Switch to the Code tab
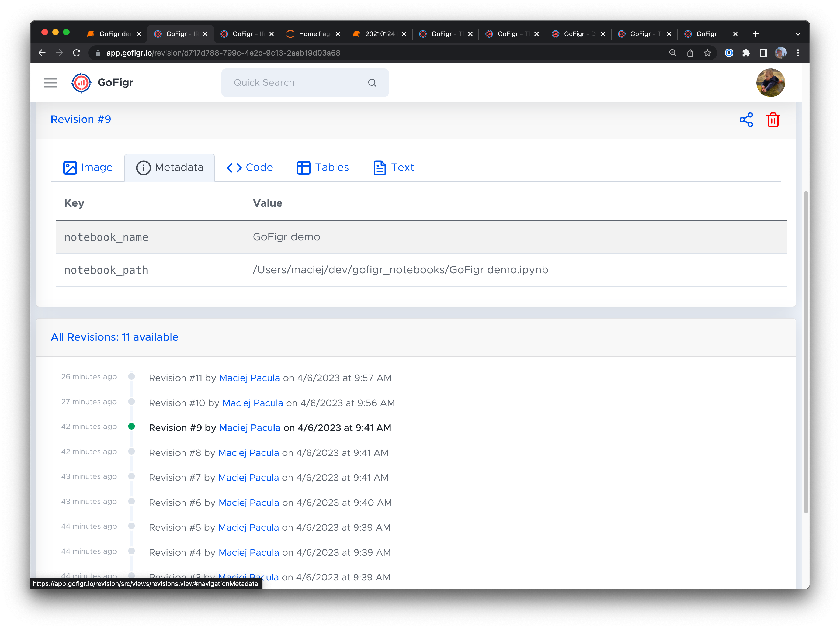 tap(250, 167)
